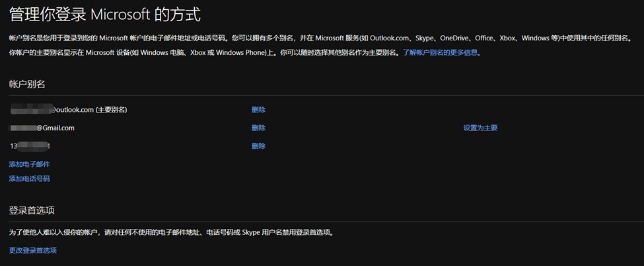Set the Gmail.com alias as primary
This screenshot has width=644, height=266.
(x=480, y=128)
